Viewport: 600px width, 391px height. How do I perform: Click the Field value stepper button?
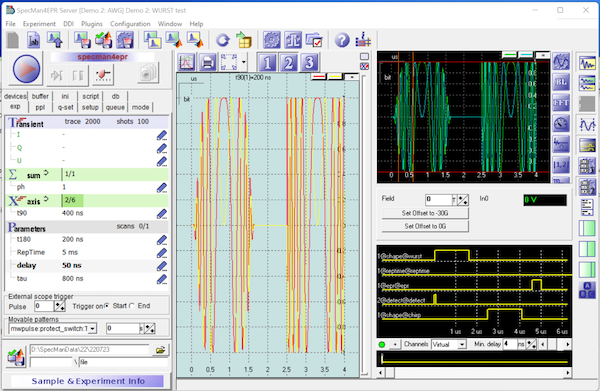pos(463,200)
